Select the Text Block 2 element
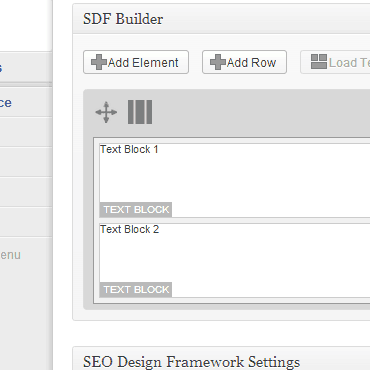Image resolution: width=370 pixels, height=370 pixels. [x=235, y=260]
